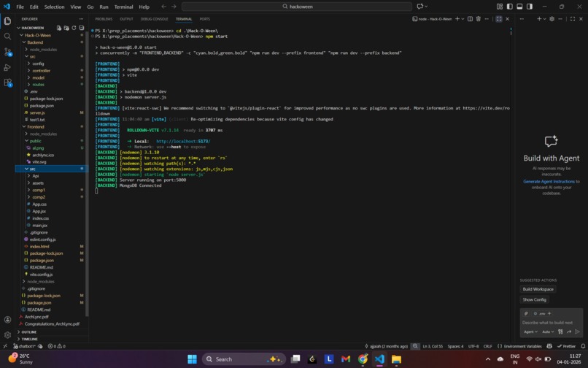Click the Build Workspace suggested action
Screen dimensions: 588x368
538,289
